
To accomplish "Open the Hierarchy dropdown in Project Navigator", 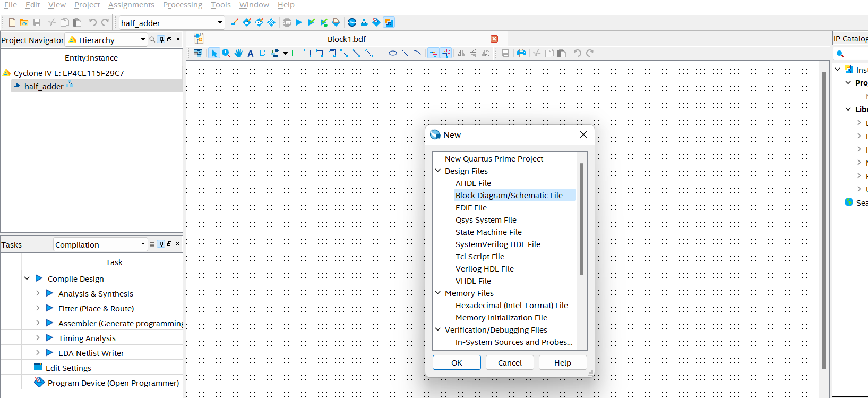I will click(x=143, y=39).
